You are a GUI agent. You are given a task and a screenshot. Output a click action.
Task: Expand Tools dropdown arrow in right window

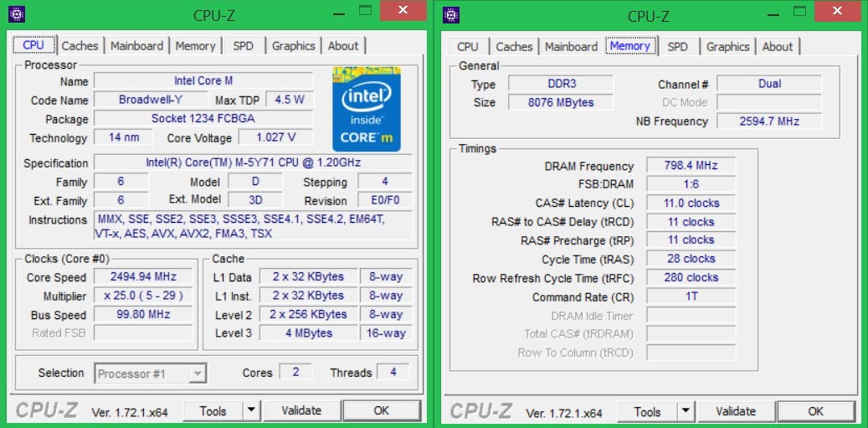pos(686,411)
